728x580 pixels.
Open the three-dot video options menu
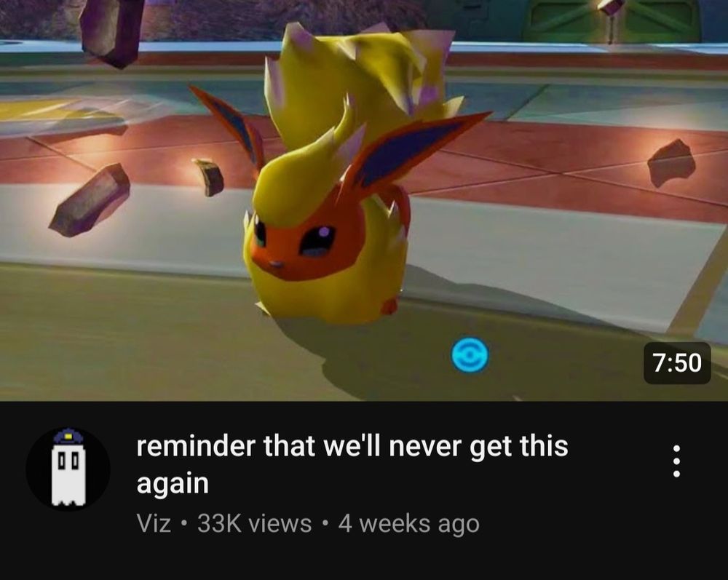point(676,461)
